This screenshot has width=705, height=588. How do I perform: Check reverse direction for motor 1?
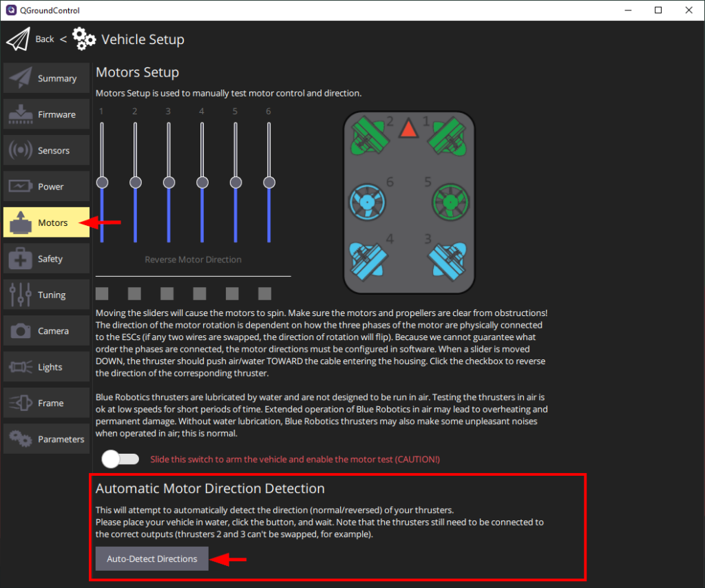tap(102, 293)
